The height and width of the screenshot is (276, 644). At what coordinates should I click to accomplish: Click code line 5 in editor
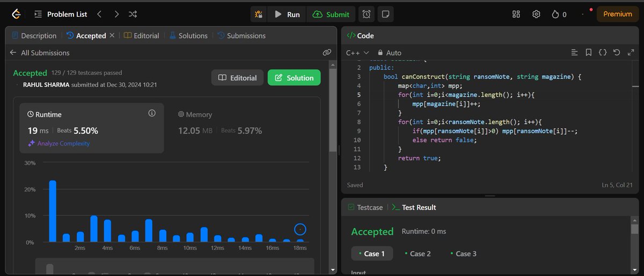tap(466, 95)
